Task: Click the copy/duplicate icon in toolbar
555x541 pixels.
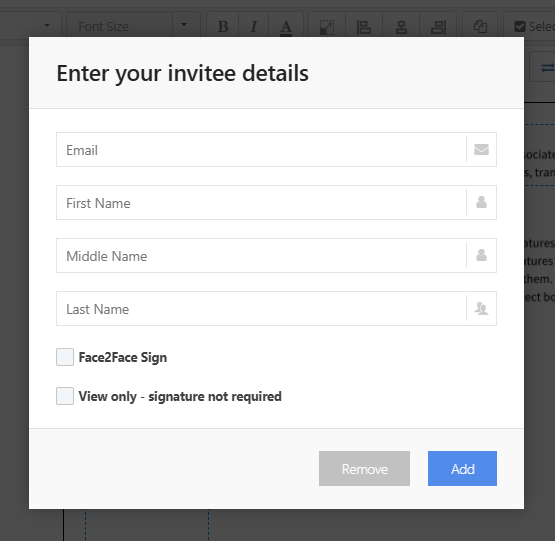Action: coord(480,27)
